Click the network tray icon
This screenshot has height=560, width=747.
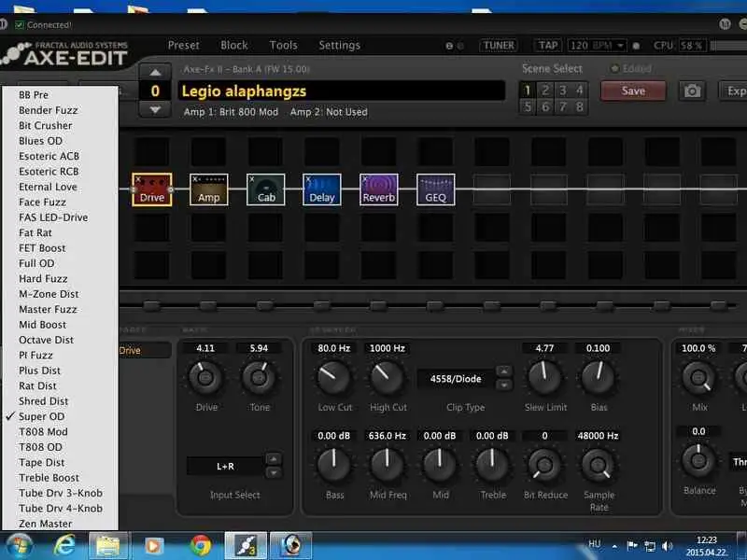coord(650,546)
